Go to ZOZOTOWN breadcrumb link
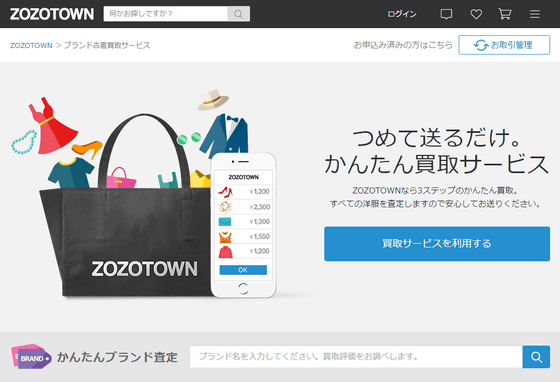Viewport: 560px width, 382px height. [x=31, y=45]
